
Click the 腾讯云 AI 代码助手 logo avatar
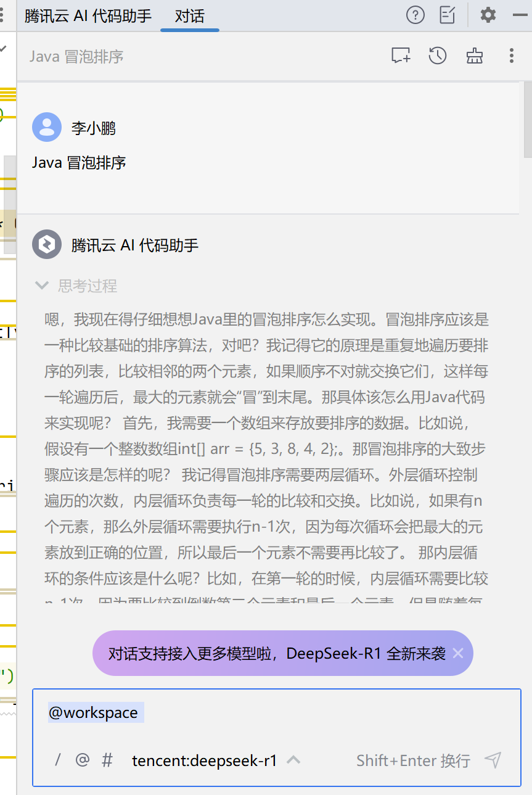pos(47,245)
